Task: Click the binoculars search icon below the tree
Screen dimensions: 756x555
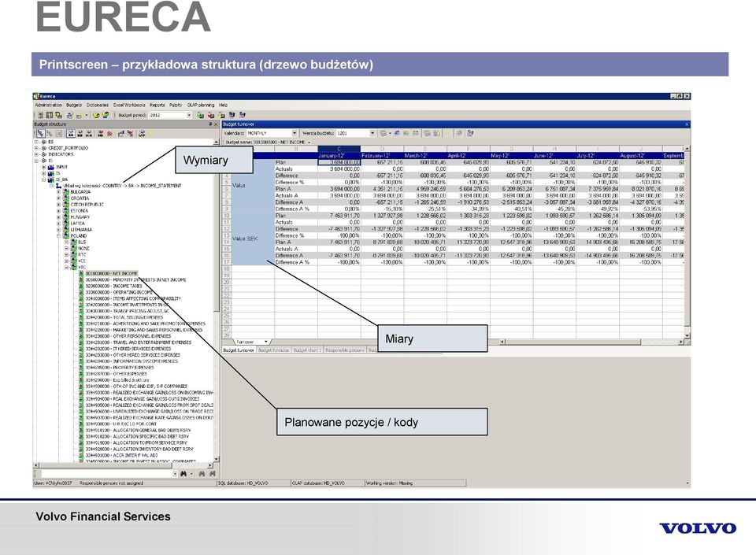Action: pyautogui.click(x=183, y=474)
